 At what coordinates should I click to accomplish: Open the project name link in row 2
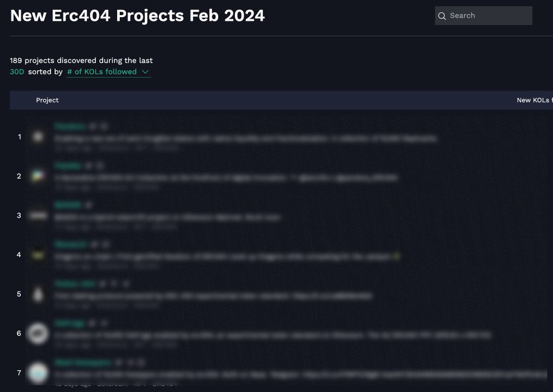click(68, 166)
